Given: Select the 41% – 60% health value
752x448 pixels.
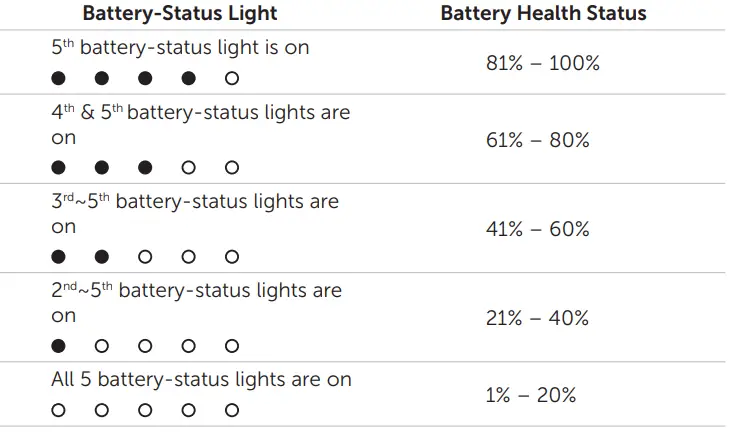Looking at the screenshot, I should [x=538, y=229].
